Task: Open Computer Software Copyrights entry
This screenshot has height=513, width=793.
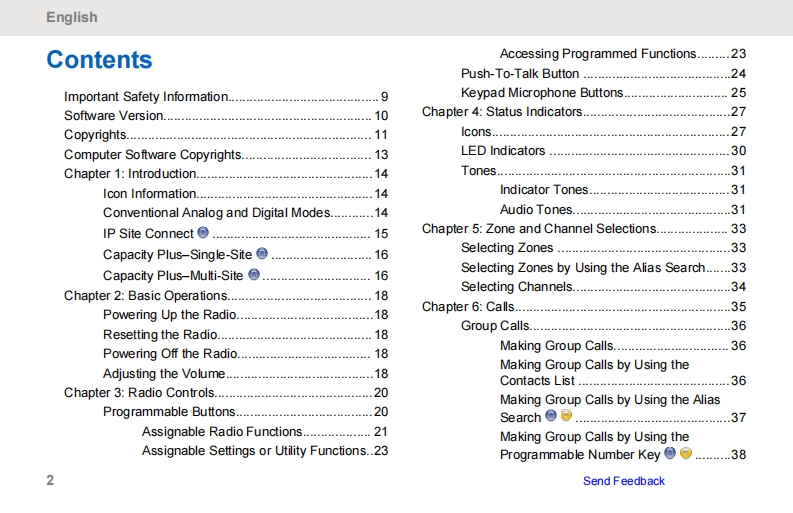Action: [x=153, y=155]
